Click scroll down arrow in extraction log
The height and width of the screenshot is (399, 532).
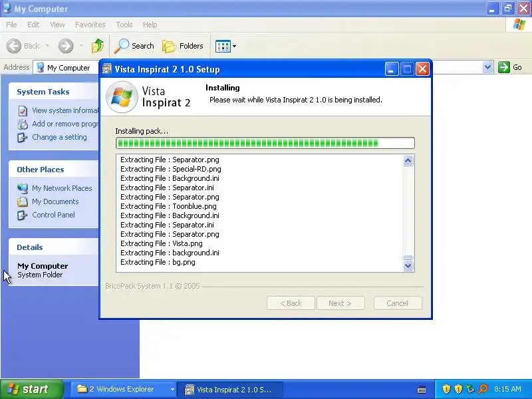408,265
